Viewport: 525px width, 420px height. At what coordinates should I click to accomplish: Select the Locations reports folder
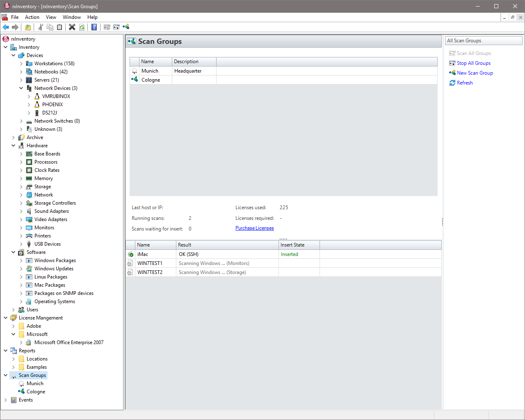(37, 359)
